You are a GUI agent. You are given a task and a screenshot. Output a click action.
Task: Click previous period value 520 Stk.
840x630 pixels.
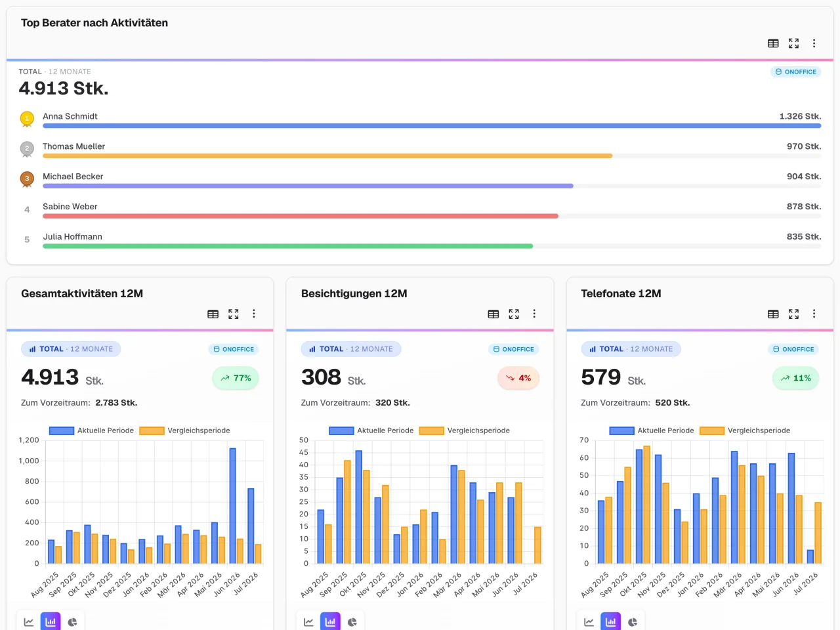pyautogui.click(x=673, y=403)
